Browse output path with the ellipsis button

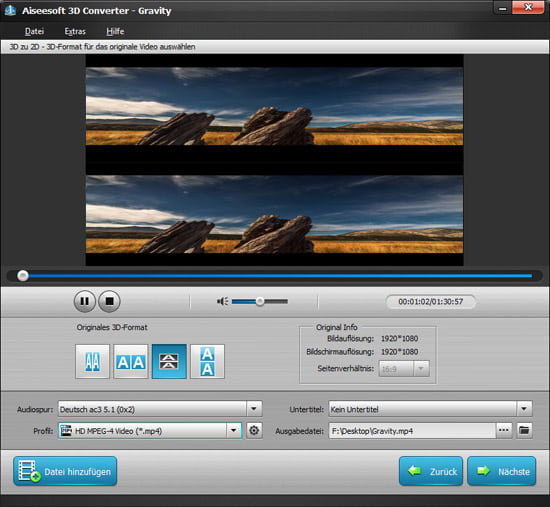click(504, 430)
